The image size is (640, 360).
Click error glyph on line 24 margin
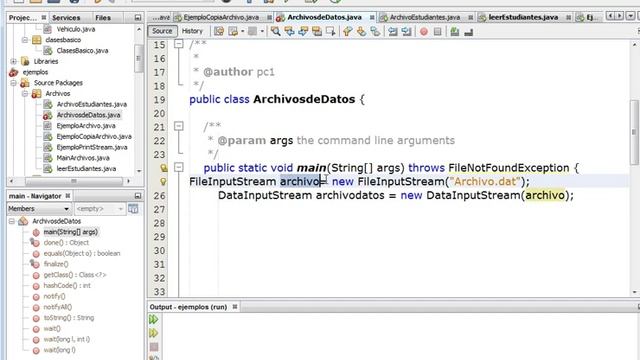[164, 168]
